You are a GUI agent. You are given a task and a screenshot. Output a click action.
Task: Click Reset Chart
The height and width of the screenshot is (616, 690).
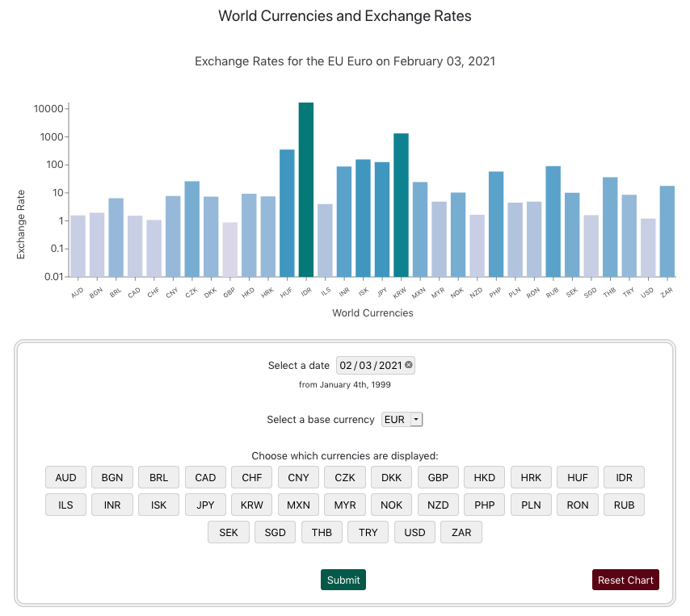(x=625, y=580)
